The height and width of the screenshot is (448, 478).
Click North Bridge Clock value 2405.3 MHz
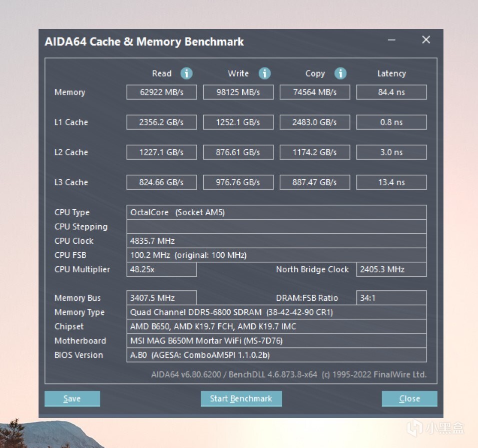391,270
